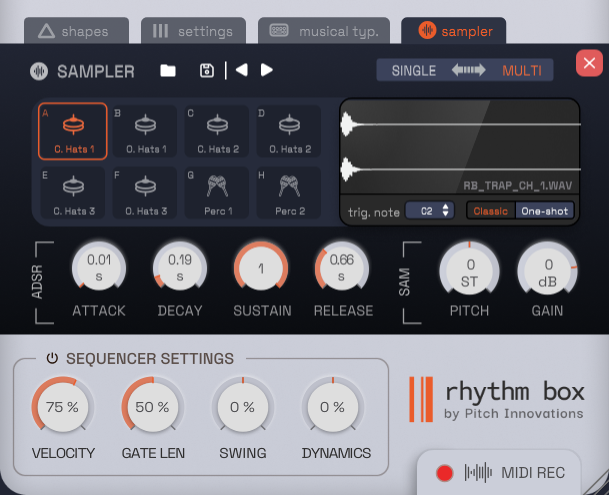Select pad H Perc 2

coord(289,193)
